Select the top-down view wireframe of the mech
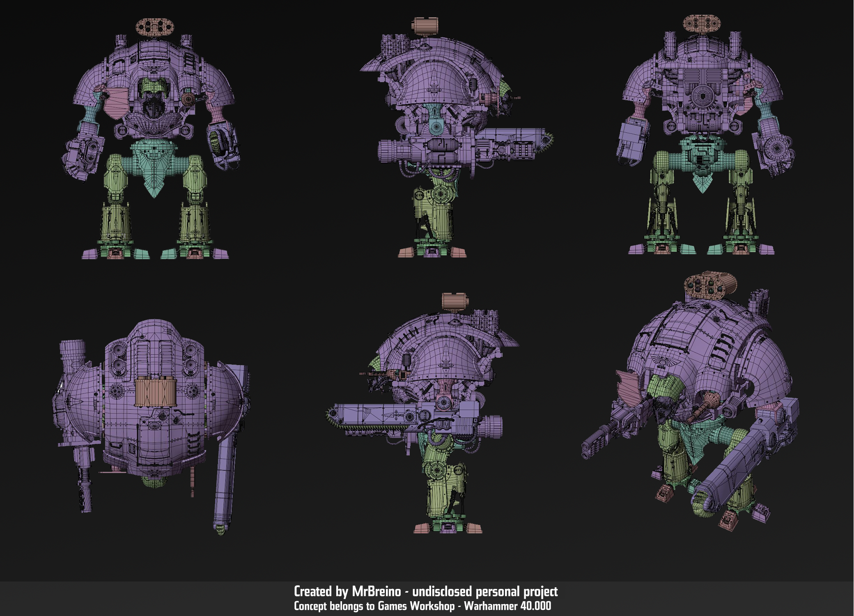 point(152,427)
